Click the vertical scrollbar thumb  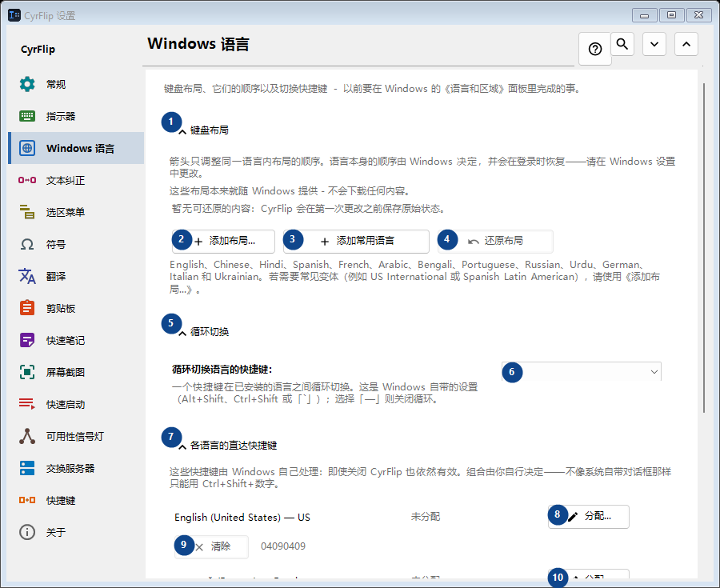[x=703, y=248]
